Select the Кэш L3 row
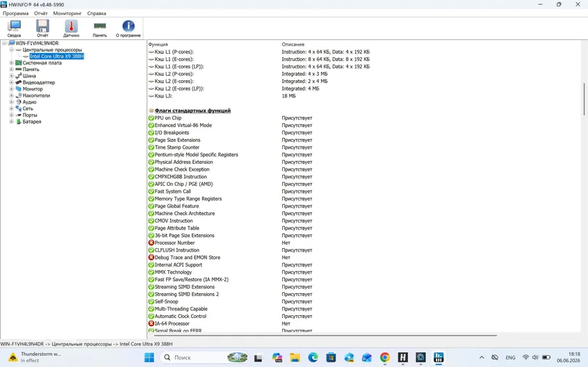 (x=222, y=96)
